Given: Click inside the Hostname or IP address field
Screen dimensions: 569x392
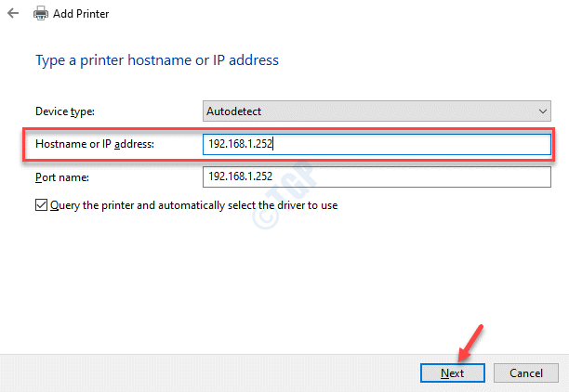Looking at the screenshot, I should [x=377, y=144].
